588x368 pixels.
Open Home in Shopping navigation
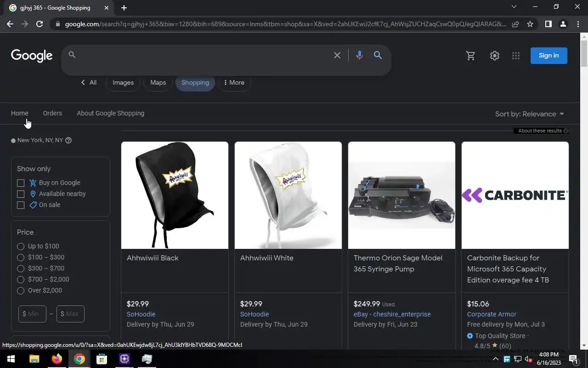pos(20,113)
